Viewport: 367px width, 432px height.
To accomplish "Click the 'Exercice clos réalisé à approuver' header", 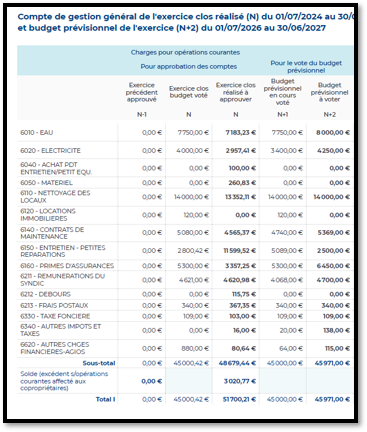I will pyautogui.click(x=236, y=92).
